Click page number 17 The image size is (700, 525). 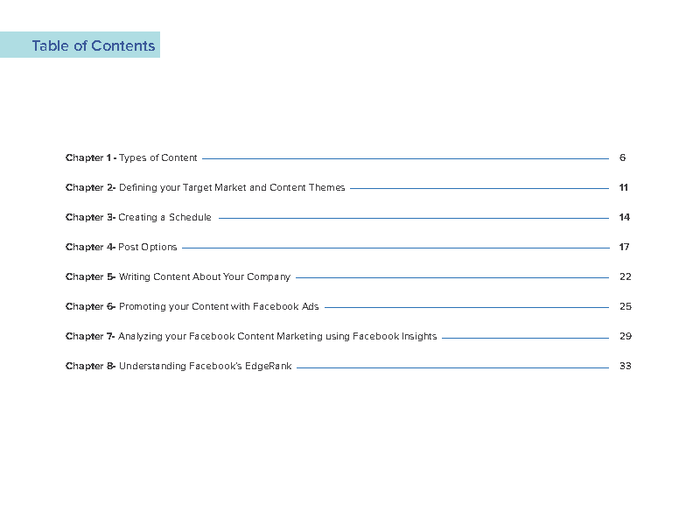click(624, 247)
